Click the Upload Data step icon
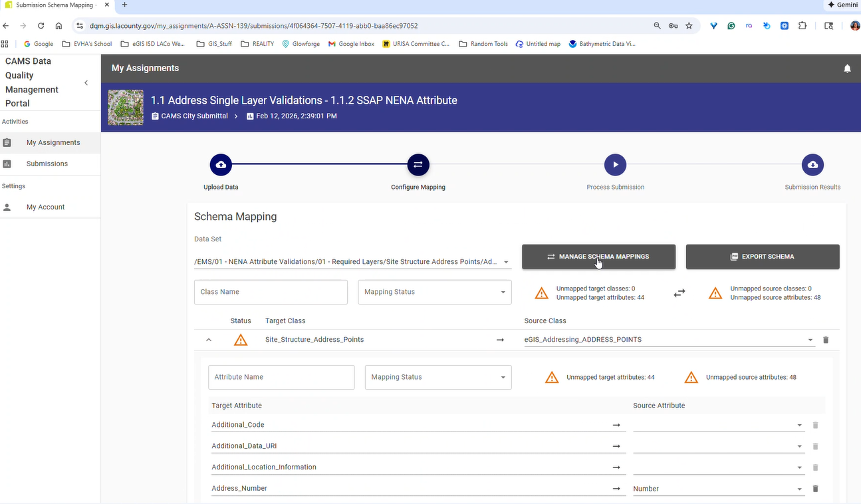The width and height of the screenshot is (861, 504). pos(221,165)
